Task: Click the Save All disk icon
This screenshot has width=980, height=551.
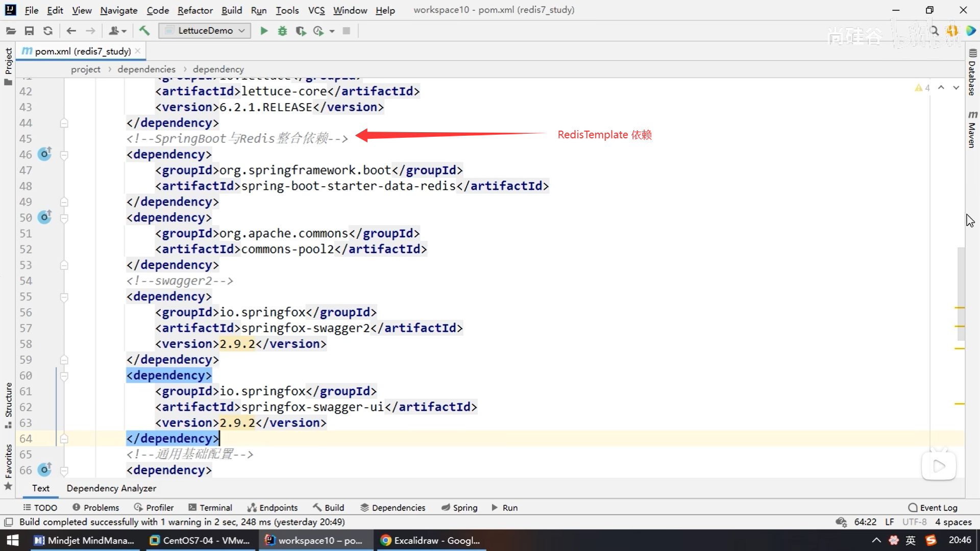Action: (29, 31)
